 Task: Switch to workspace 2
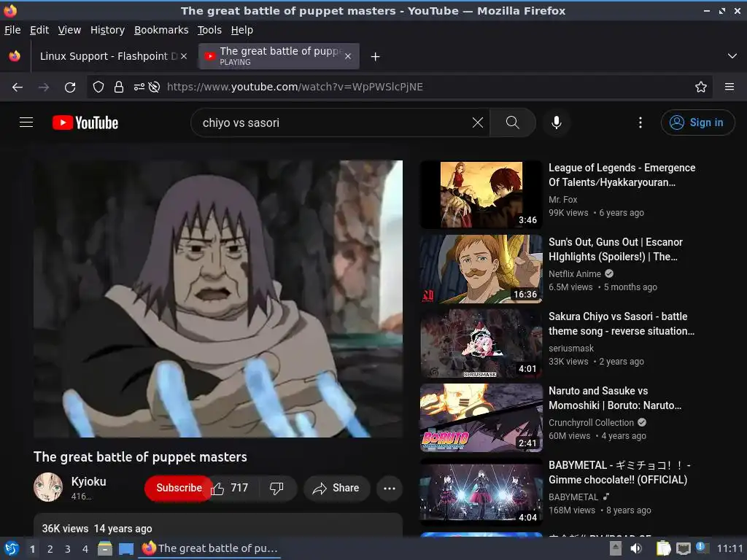[50, 549]
